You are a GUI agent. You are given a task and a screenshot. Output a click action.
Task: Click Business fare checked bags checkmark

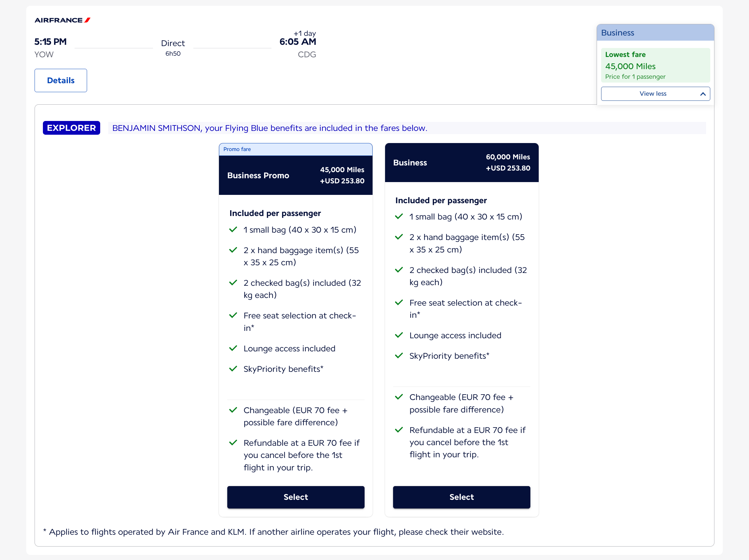click(x=399, y=270)
